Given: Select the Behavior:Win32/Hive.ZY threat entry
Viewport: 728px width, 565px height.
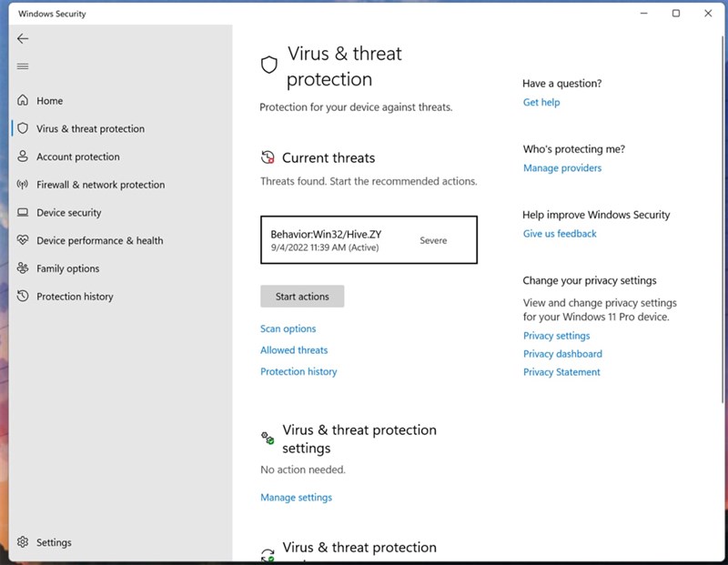Looking at the screenshot, I should click(x=369, y=239).
